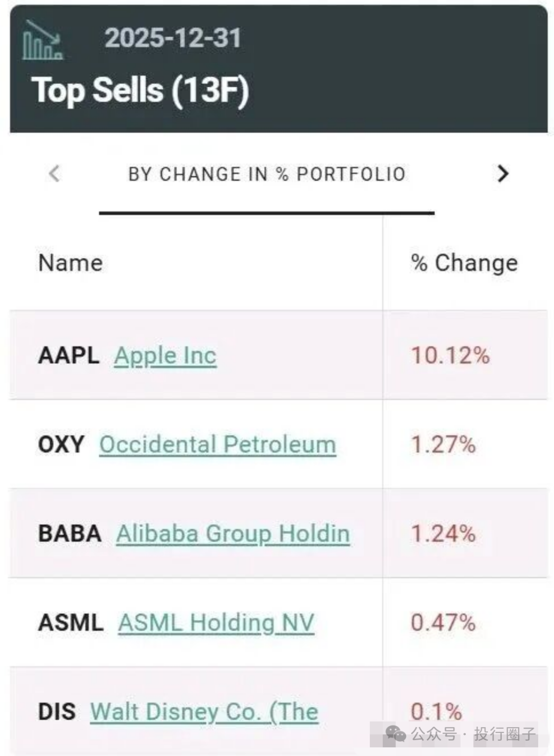Click the BABA ticker symbol
The width and height of the screenshot is (554, 756).
(70, 534)
